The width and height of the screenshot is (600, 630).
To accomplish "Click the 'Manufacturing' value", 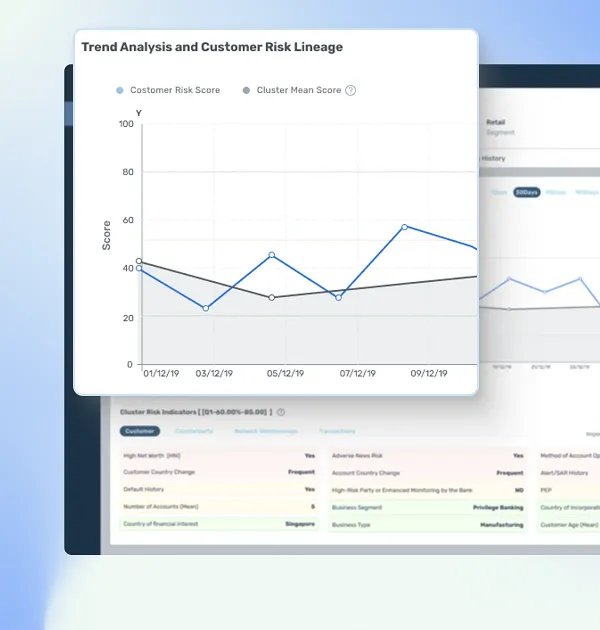I will tap(502, 525).
